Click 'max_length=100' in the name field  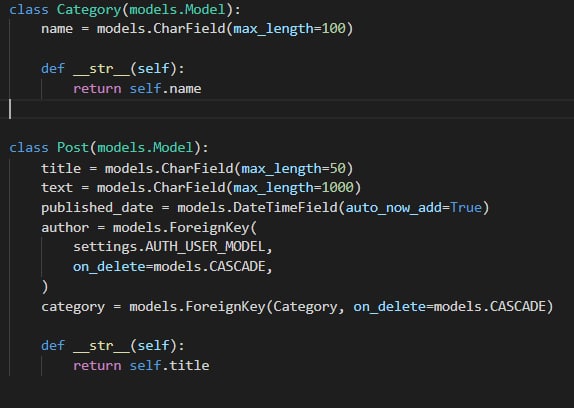[x=289, y=29]
